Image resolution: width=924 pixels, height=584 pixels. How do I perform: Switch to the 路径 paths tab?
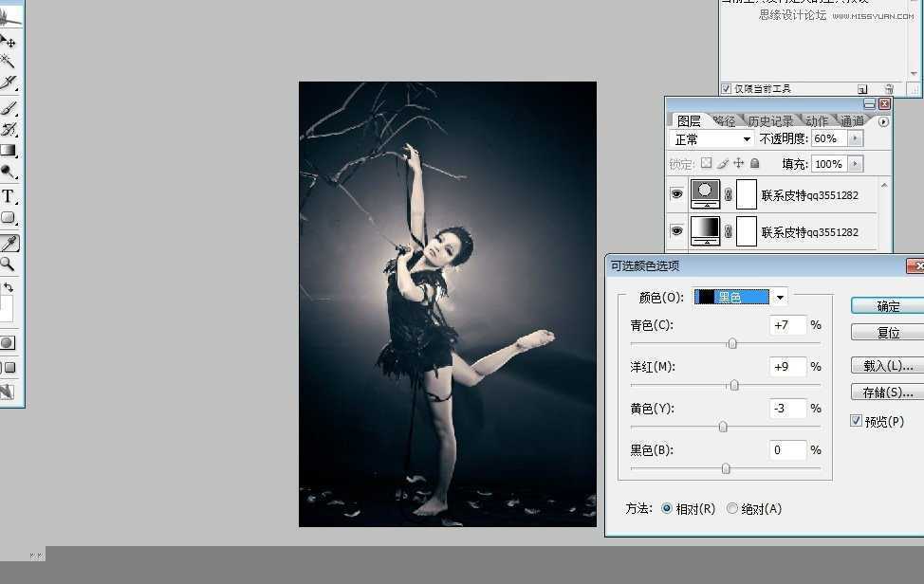(724, 121)
